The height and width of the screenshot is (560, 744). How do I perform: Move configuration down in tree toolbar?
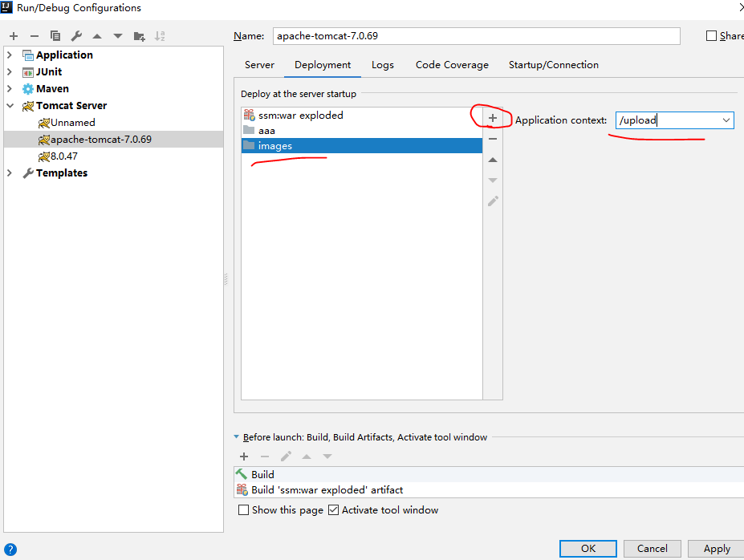pyautogui.click(x=118, y=36)
